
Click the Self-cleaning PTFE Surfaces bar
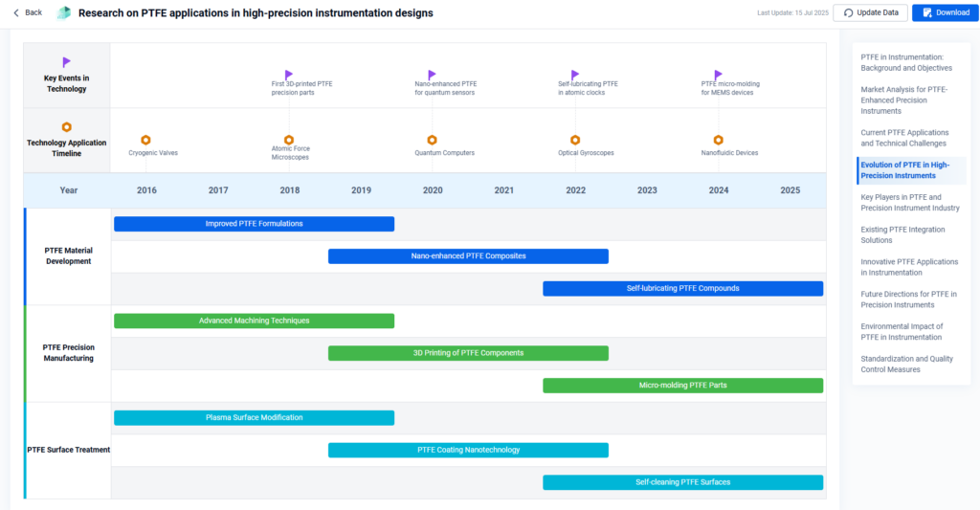(682, 482)
